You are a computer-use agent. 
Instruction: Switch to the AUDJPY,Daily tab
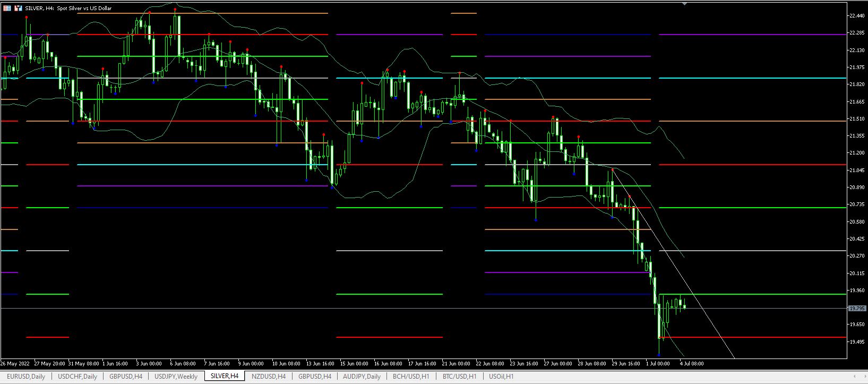362,376
